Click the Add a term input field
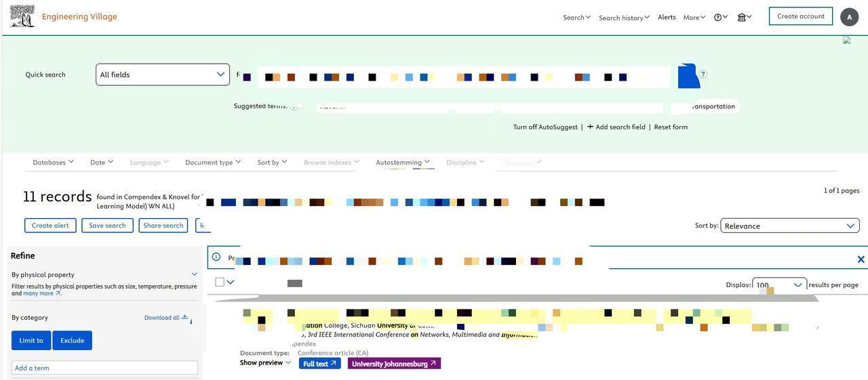Image resolution: width=868 pixels, height=380 pixels. tap(105, 368)
